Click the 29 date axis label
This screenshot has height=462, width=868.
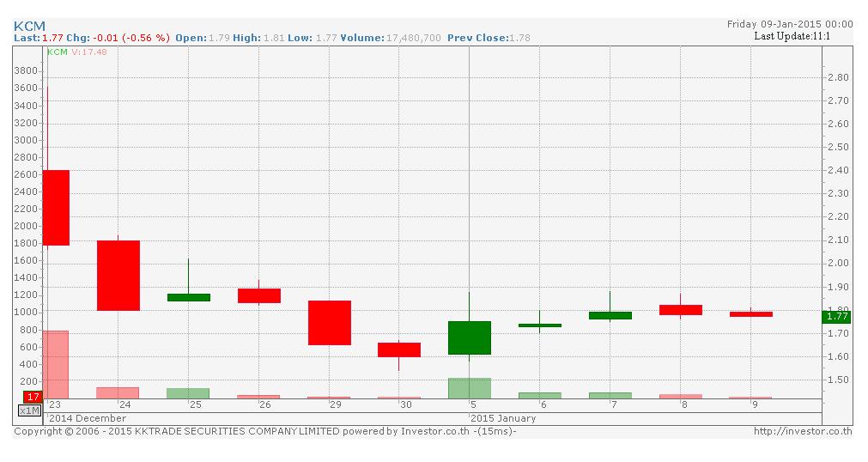tap(336, 404)
